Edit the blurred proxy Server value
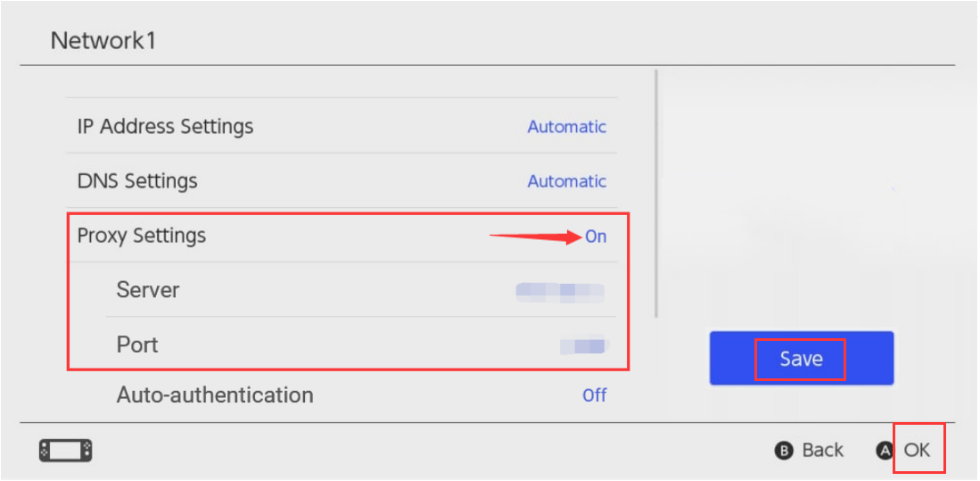This screenshot has width=980, height=481. [560, 292]
